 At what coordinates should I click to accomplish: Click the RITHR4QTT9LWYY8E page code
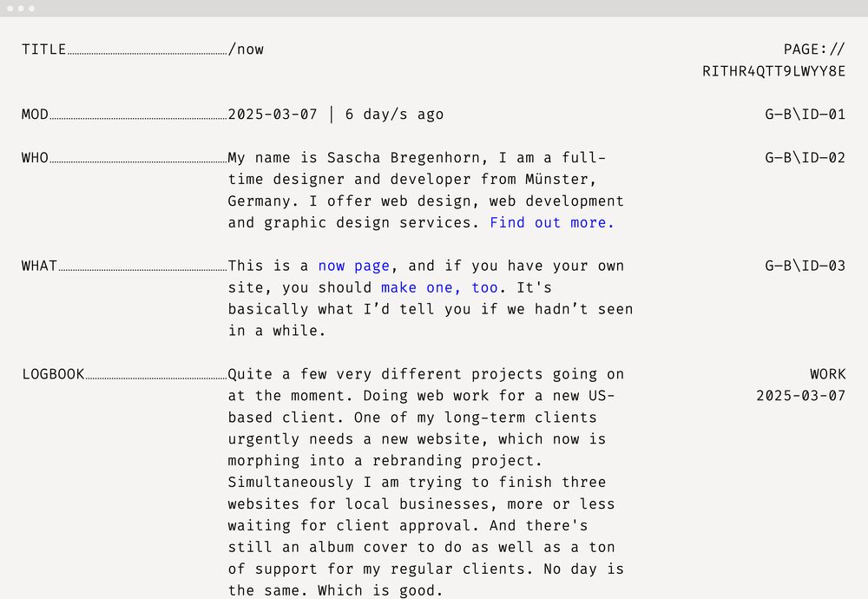773,71
